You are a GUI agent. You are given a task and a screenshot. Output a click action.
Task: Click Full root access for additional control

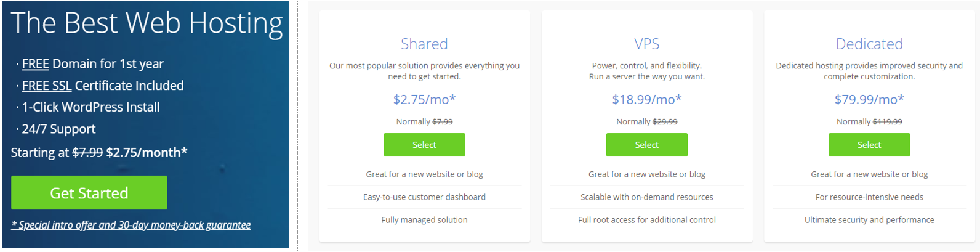tap(646, 220)
